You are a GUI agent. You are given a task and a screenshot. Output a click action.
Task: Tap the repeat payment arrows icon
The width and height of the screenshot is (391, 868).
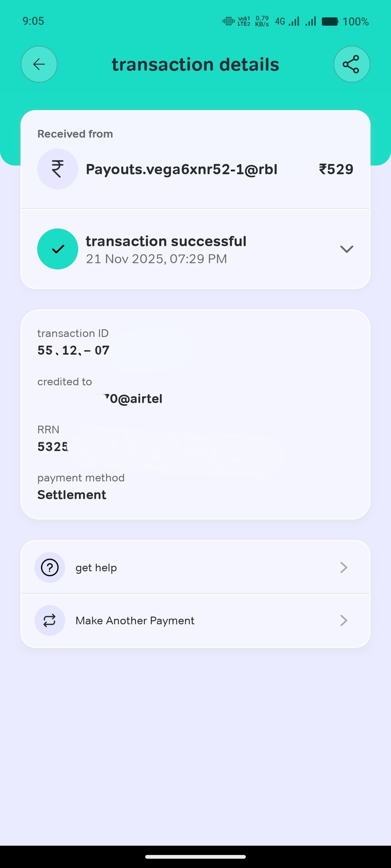50,620
